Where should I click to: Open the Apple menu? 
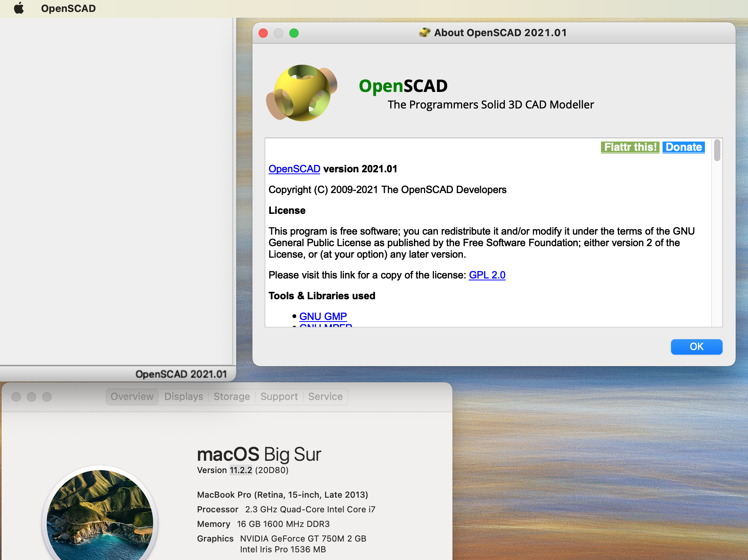click(18, 8)
